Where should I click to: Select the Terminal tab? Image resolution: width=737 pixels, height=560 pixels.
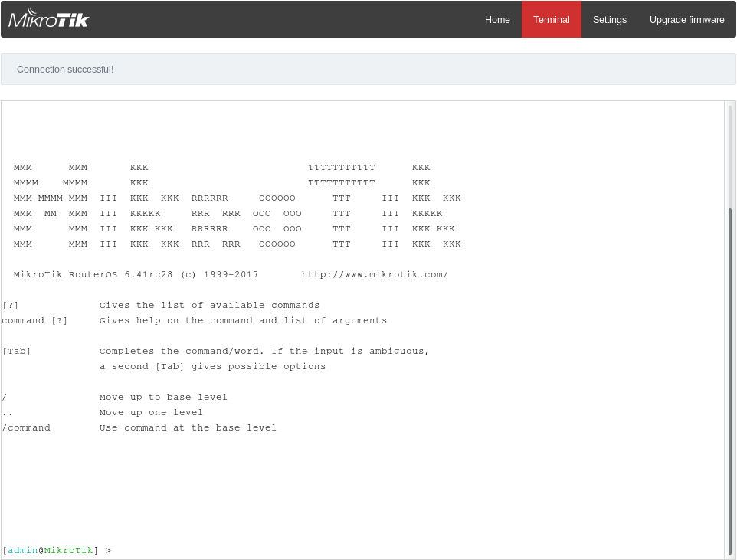tap(552, 20)
